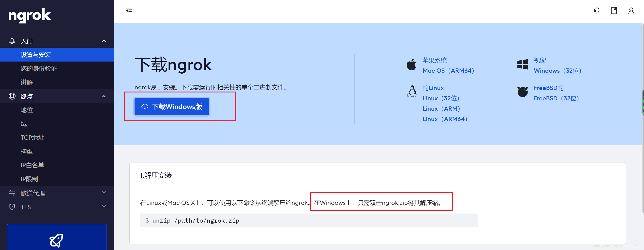Image resolution: width=644 pixels, height=250 pixels.
Task: Collapse the sidebar using the sidebar toggle icon
Action: point(129,11)
